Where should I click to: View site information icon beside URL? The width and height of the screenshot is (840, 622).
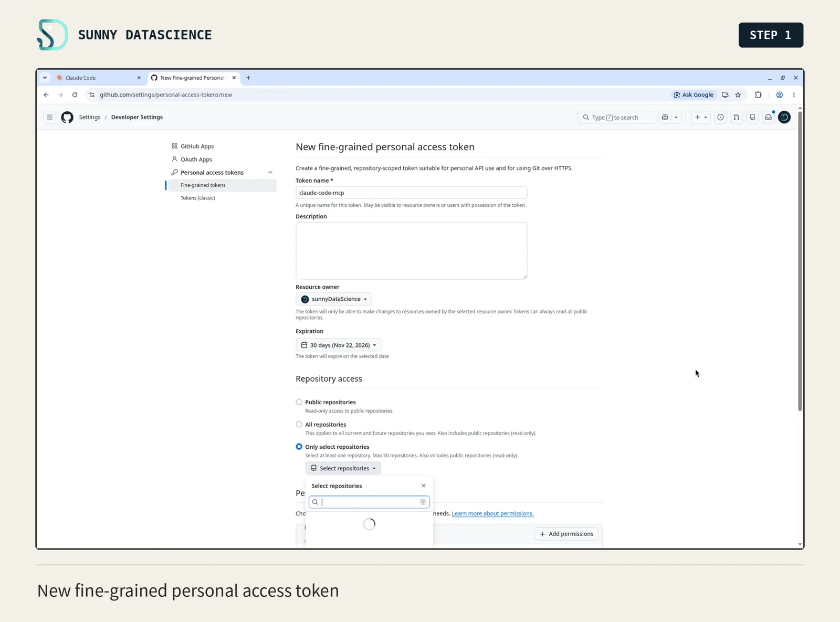tap(92, 95)
